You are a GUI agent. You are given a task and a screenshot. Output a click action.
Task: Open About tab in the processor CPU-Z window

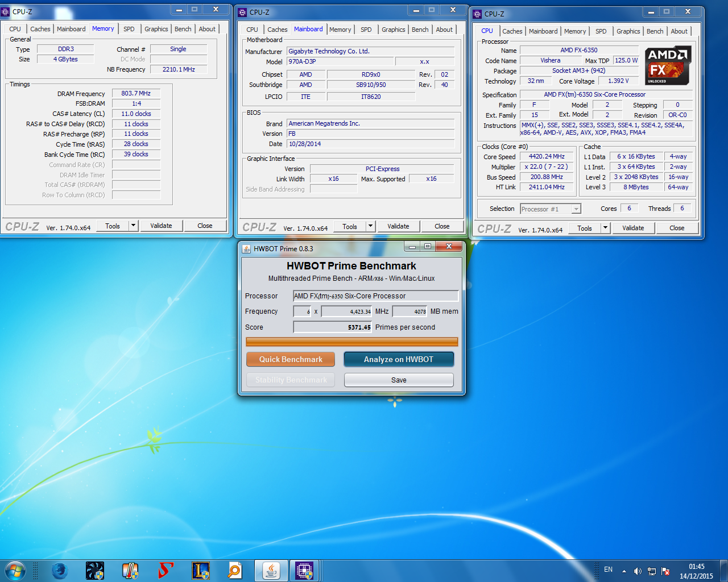click(x=679, y=31)
